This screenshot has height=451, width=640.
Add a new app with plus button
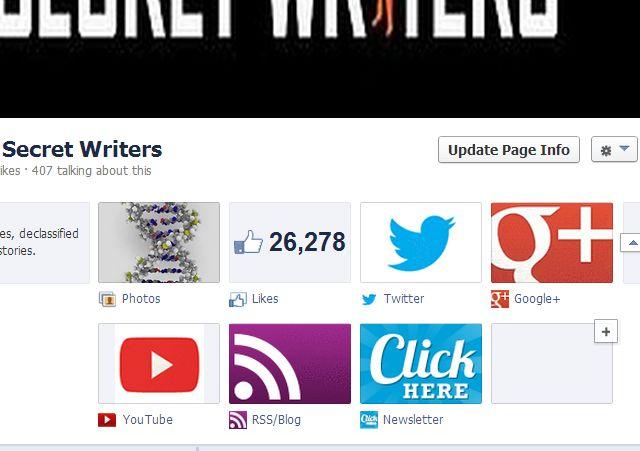pyautogui.click(x=606, y=331)
